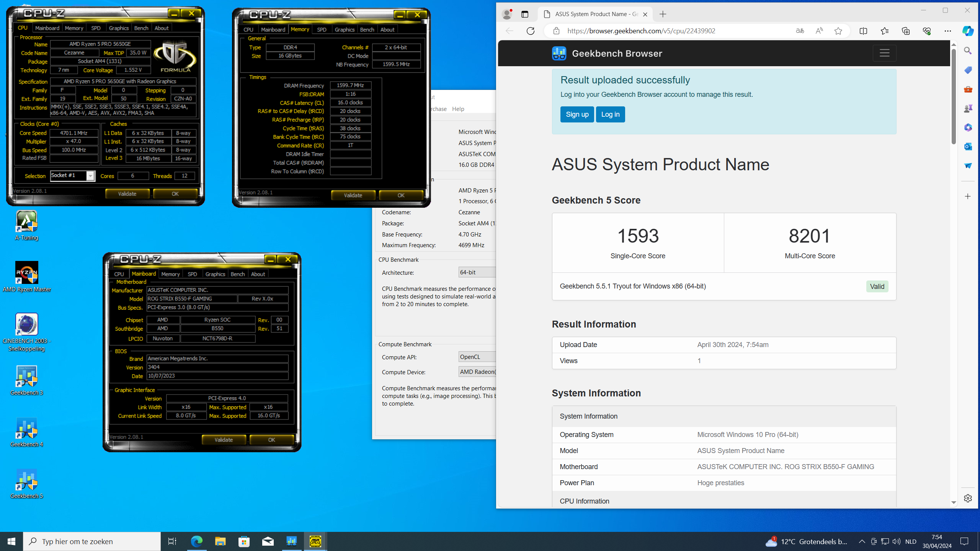The width and height of the screenshot is (980, 551).
Task: Click the translate page icon
Action: click(800, 31)
